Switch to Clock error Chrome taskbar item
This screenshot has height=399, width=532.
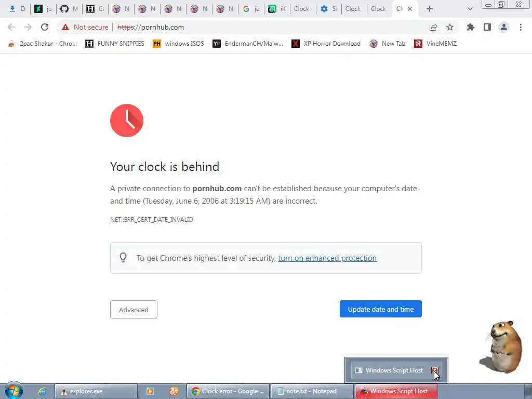228,391
